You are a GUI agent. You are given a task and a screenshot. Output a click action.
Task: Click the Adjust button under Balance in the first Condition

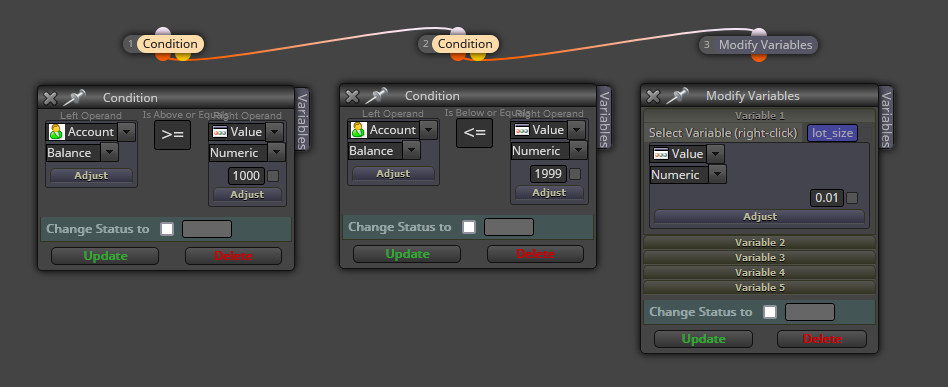pos(91,175)
